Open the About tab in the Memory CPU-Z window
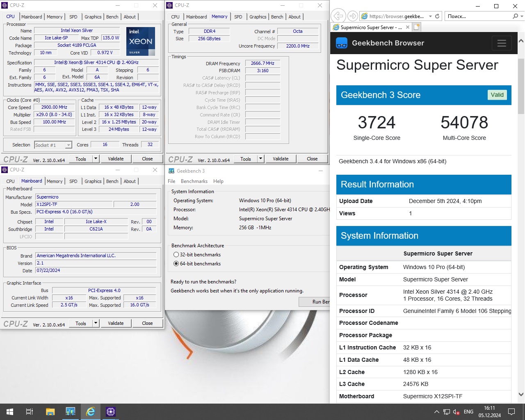This screenshot has width=525, height=420. tap(294, 17)
